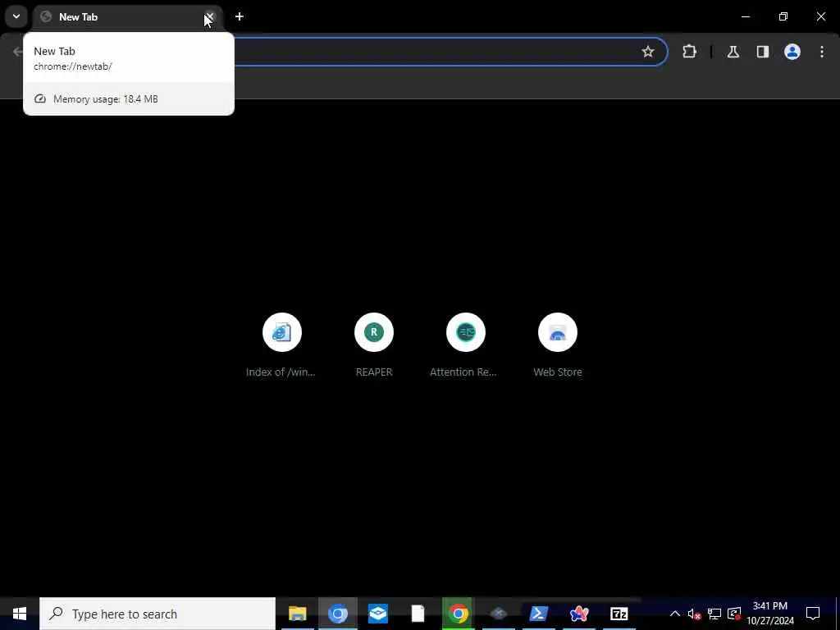Click the Index of /win... label
The image size is (840, 630).
point(281,372)
